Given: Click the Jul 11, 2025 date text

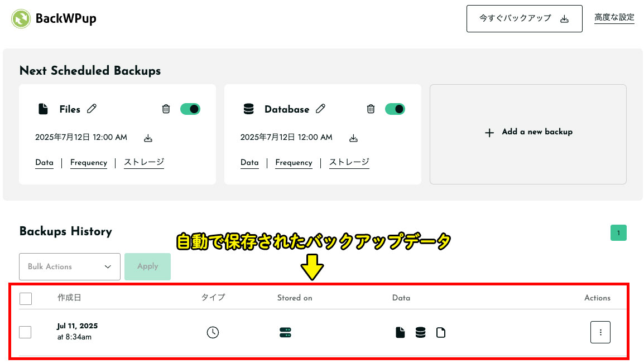Looking at the screenshot, I should click(x=77, y=326).
